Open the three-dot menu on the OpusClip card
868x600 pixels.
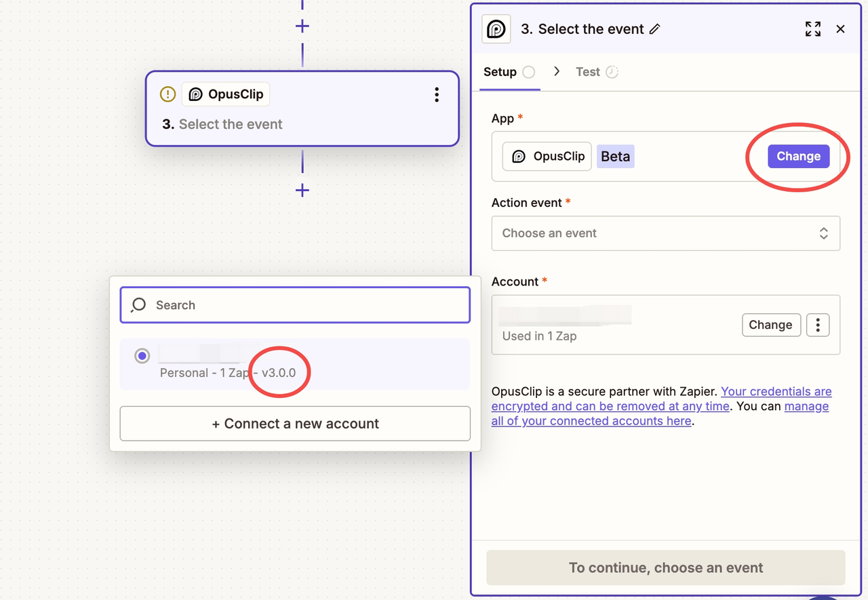(x=437, y=94)
